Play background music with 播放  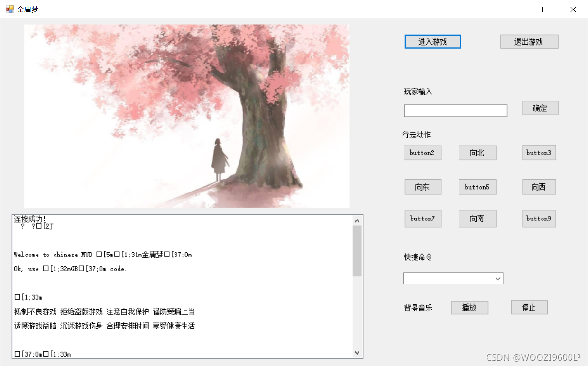tap(469, 307)
